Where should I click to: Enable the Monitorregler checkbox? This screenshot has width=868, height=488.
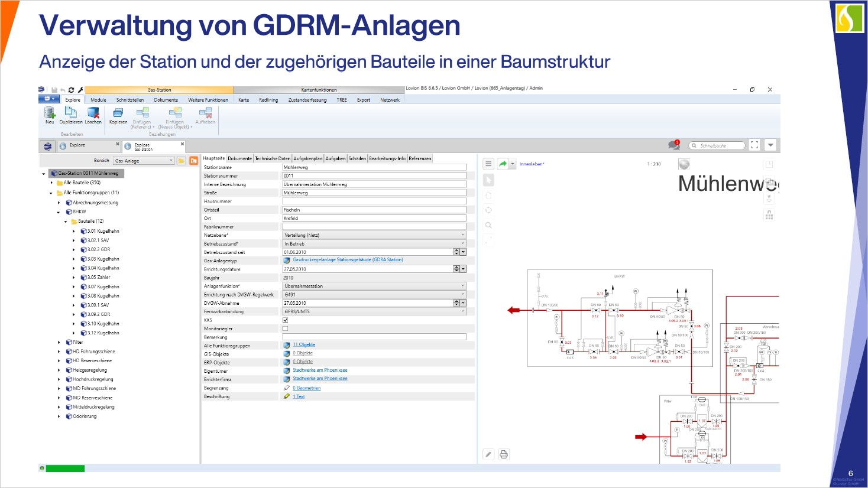[x=286, y=328]
